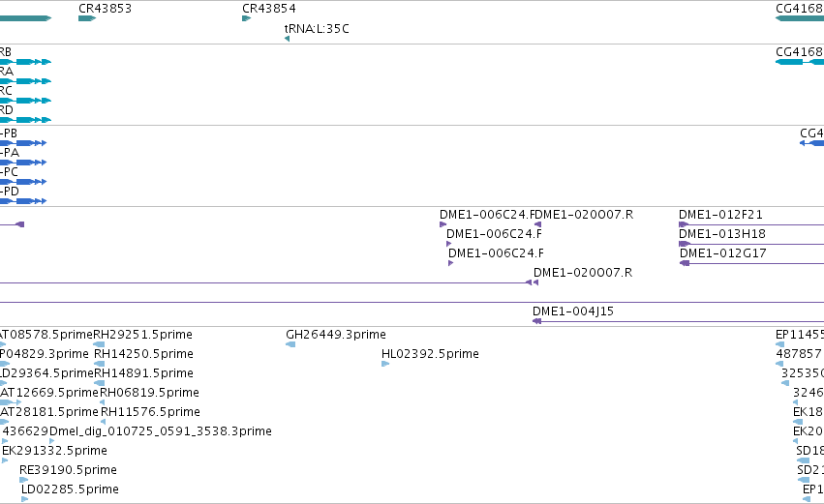Click the DME1-012F21 BAC feature start
The width and height of the screenshot is (824, 504).
[x=684, y=224]
